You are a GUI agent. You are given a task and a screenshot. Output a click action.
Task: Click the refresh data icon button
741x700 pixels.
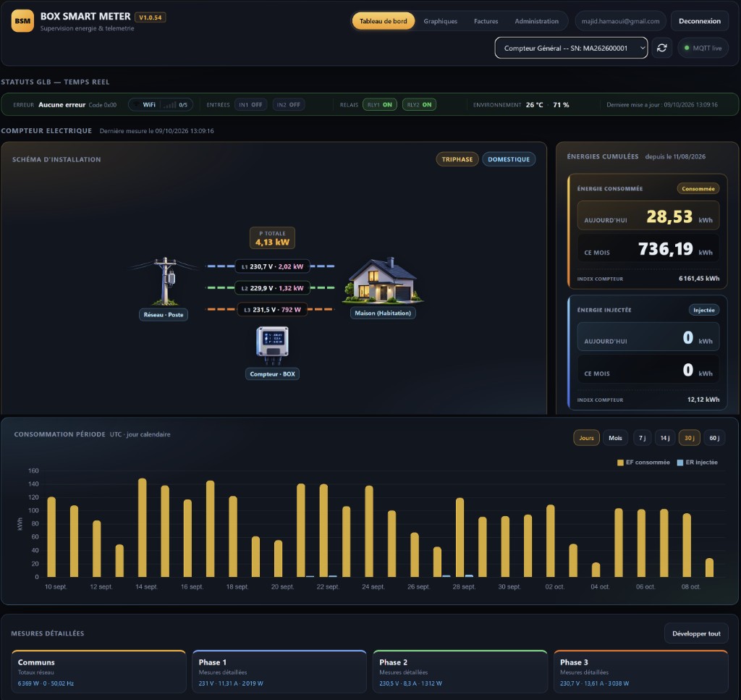coord(661,48)
